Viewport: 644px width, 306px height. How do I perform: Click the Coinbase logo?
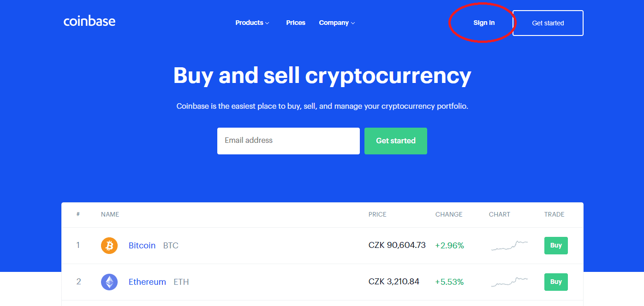coord(89,22)
